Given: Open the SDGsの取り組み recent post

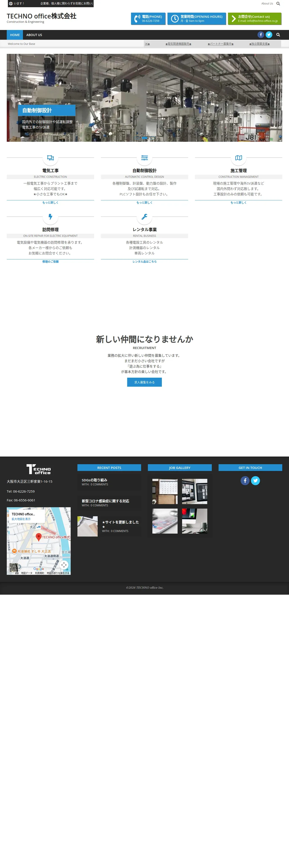Looking at the screenshot, I should [94, 480].
